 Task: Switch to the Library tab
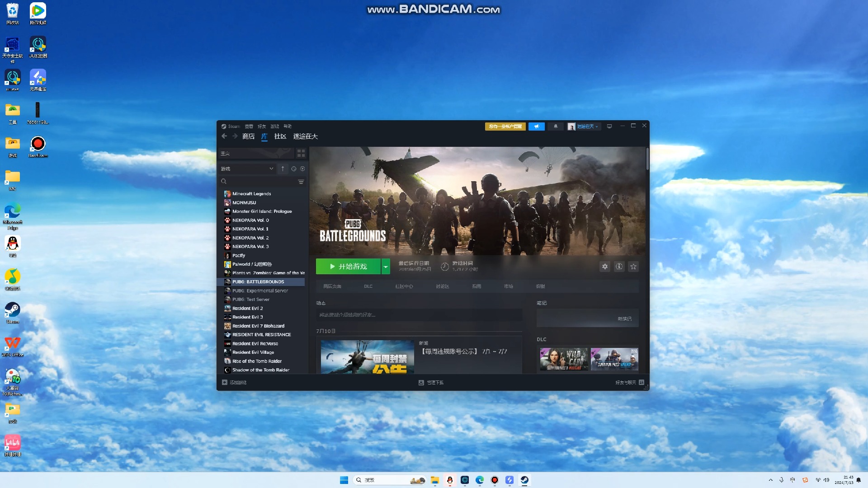[264, 136]
